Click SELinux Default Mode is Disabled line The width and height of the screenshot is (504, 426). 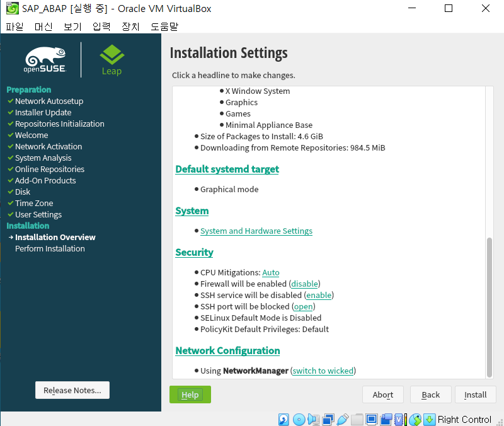click(x=261, y=318)
